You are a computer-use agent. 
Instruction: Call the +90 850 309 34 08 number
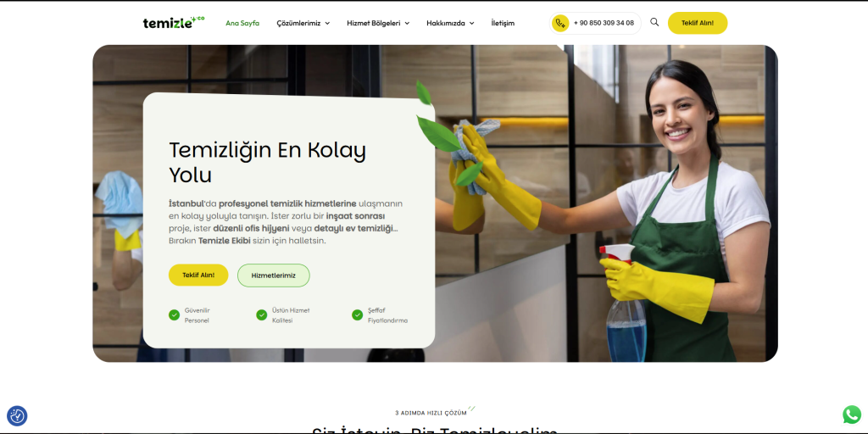[x=604, y=23]
